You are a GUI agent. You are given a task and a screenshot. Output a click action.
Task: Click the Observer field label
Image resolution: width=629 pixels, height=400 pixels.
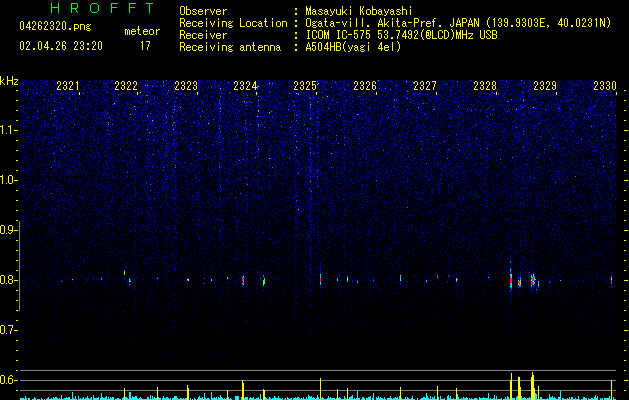pyautogui.click(x=203, y=11)
